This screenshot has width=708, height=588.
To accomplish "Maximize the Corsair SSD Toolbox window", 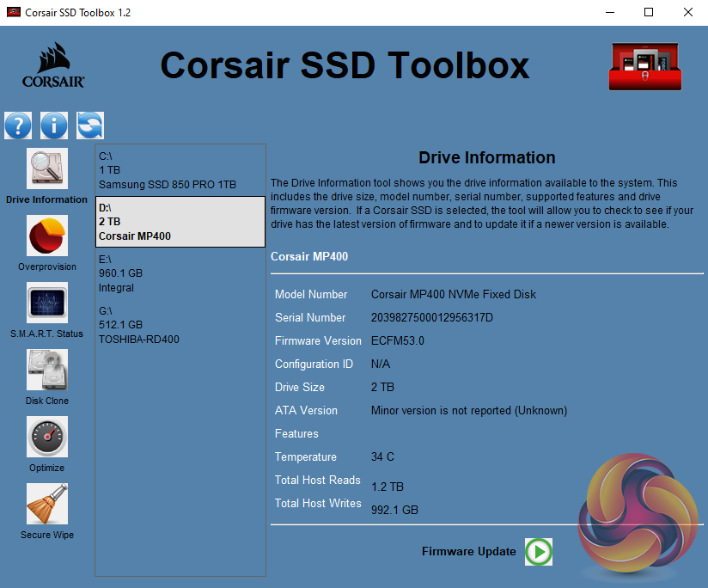I will [649, 13].
